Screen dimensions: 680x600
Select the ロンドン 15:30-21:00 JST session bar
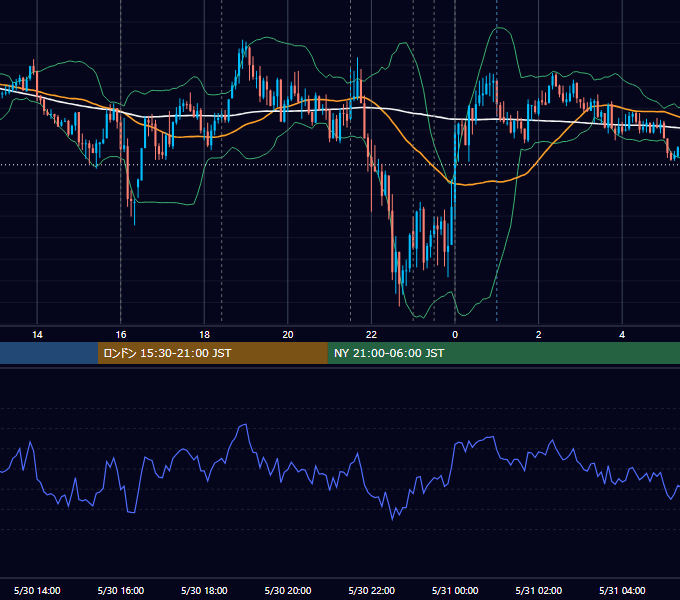(x=212, y=353)
